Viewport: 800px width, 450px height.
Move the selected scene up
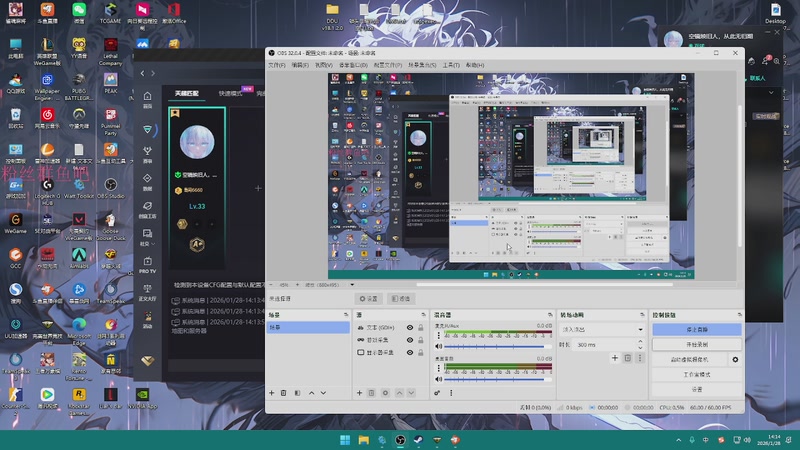point(311,393)
